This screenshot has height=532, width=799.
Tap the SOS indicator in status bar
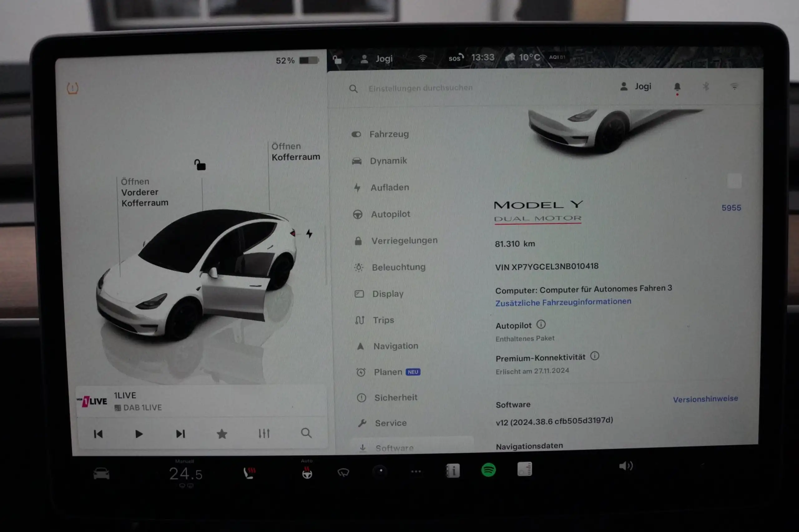click(456, 58)
